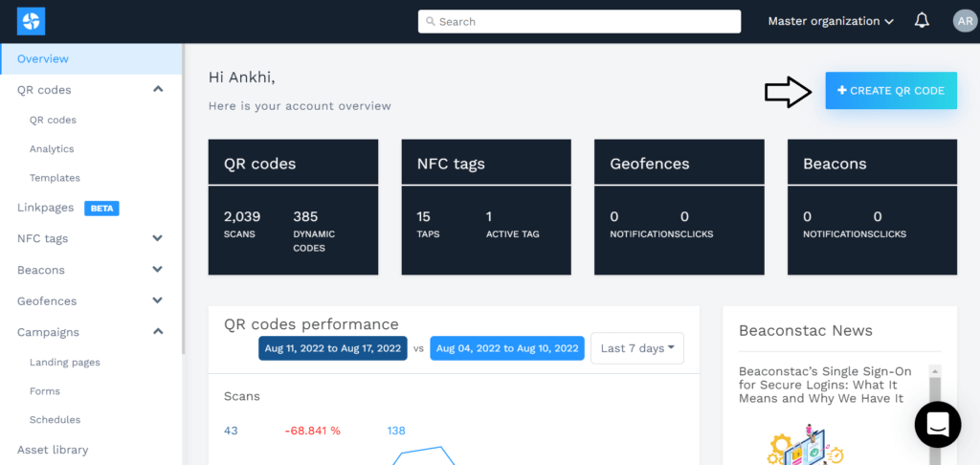
Task: Click the -68.841 % change value
Action: click(x=313, y=431)
